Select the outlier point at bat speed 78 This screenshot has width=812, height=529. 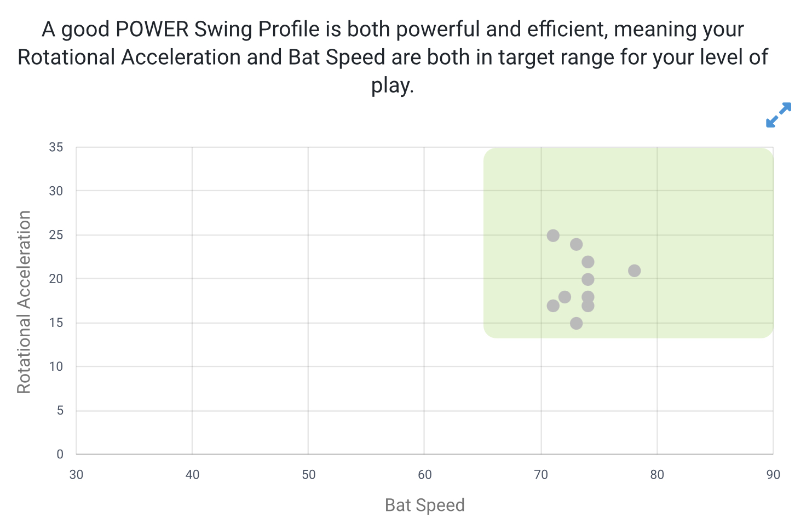[634, 271]
